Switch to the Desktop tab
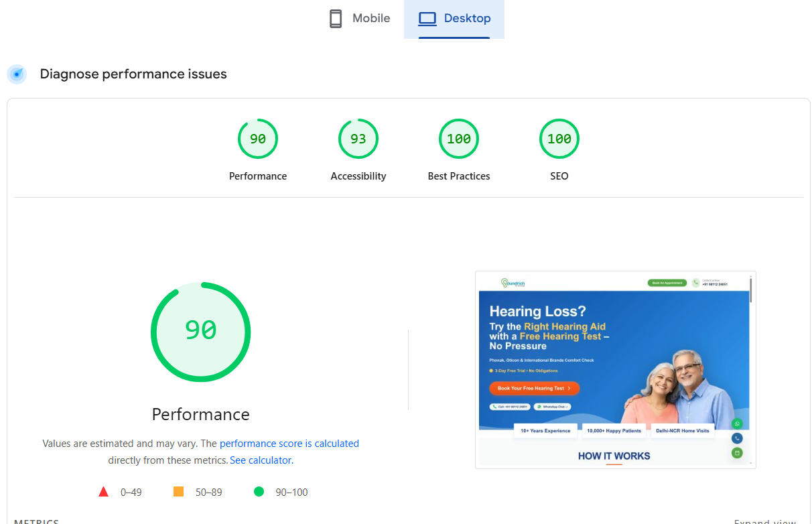Viewport: 812px width, 524px height. click(x=454, y=18)
